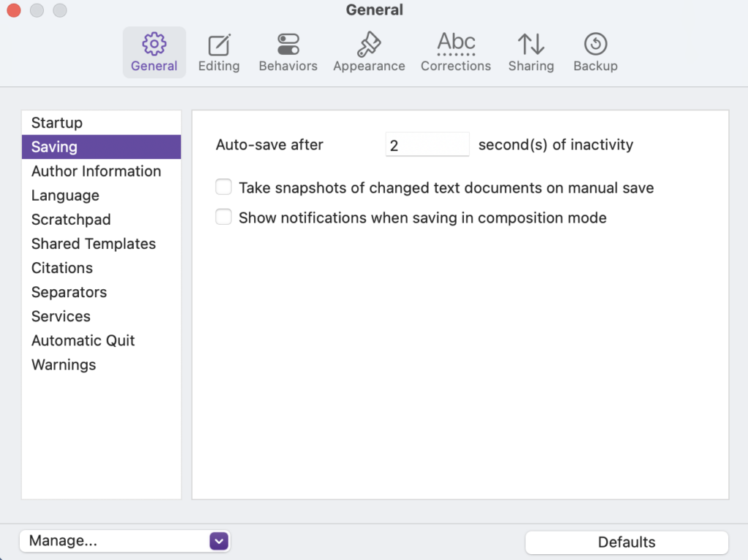748x560 pixels.
Task: Click the Defaults button
Action: [x=626, y=542]
